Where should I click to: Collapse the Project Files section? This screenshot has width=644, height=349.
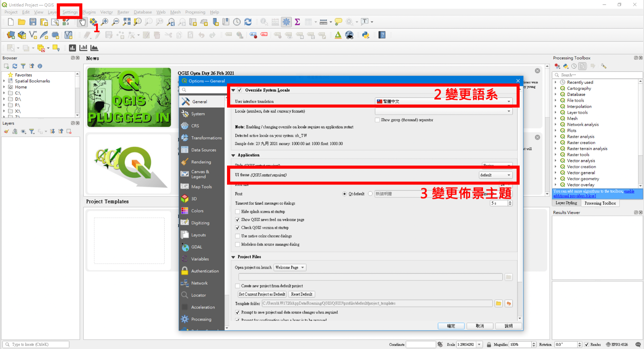tap(233, 257)
